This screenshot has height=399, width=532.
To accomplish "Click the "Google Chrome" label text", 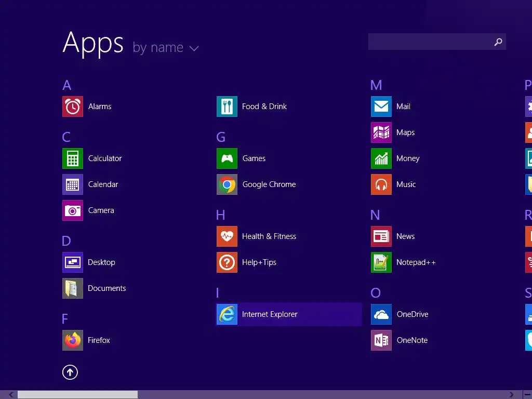I will point(269,184).
